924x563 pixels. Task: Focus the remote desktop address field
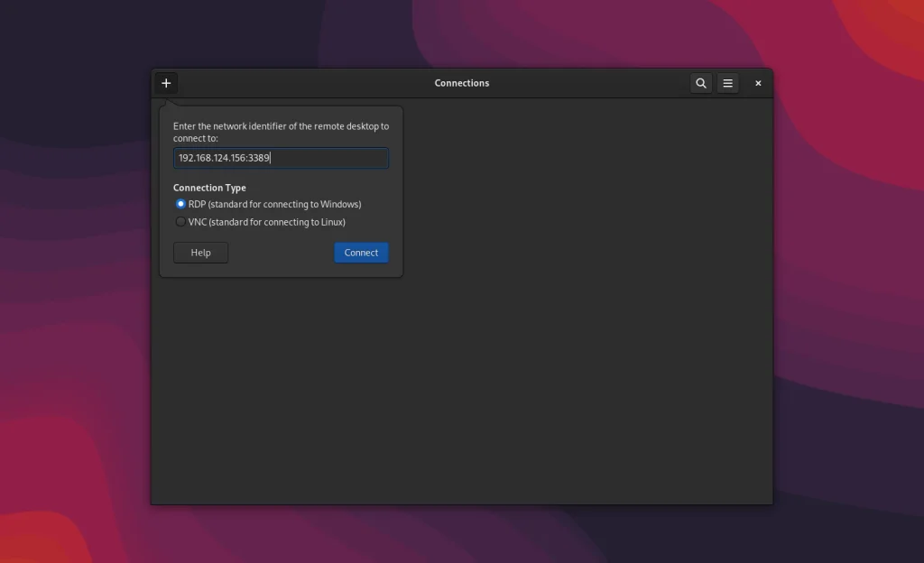pos(281,158)
